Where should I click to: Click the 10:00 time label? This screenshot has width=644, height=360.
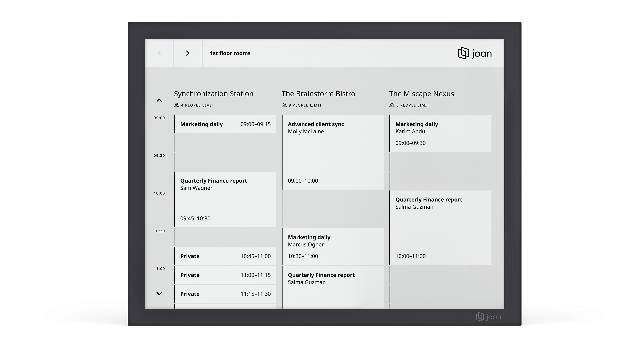pos(159,193)
